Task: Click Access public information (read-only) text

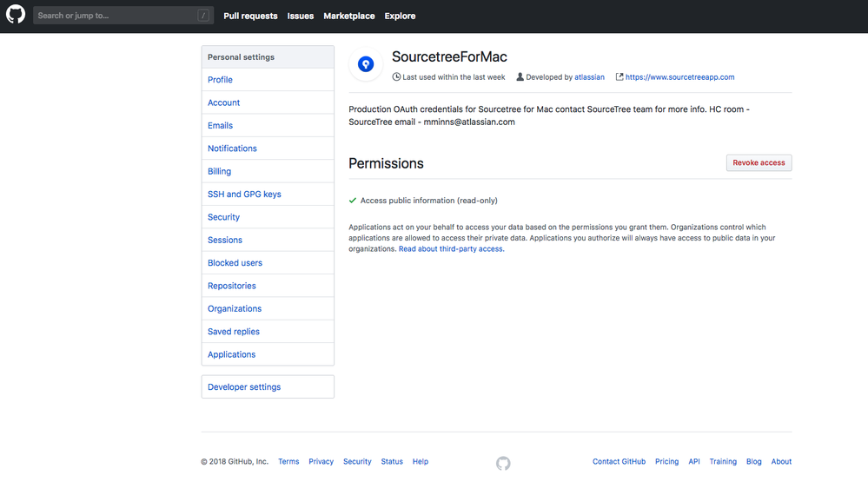Action: [428, 201]
